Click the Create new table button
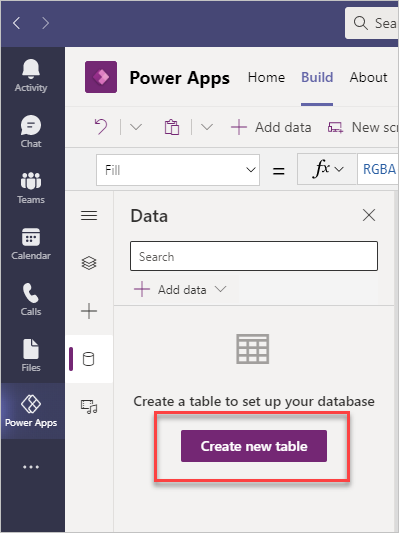Screen dimensions: 399x533 [254, 446]
